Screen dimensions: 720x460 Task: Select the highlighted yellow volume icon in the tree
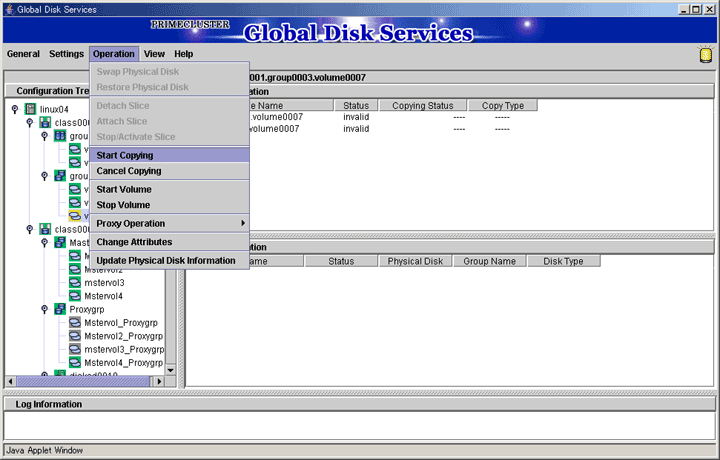tap(75, 215)
